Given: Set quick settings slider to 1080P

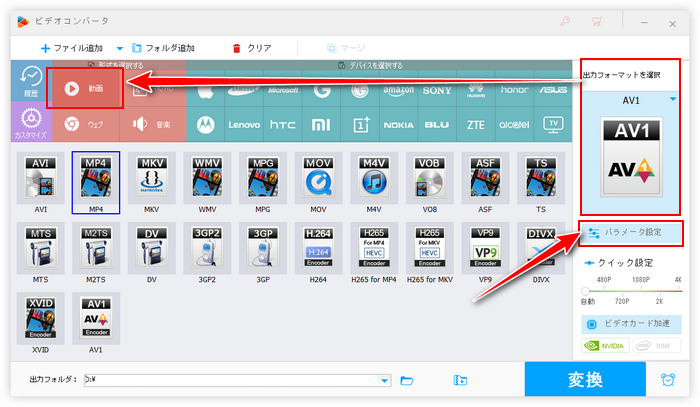Looking at the screenshot, I should pyautogui.click(x=641, y=280).
